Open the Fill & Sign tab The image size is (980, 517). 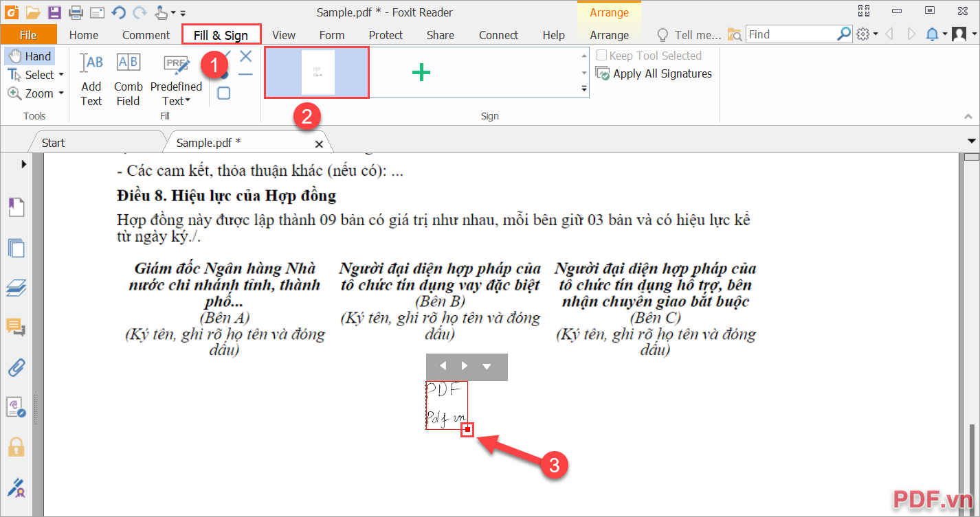click(x=221, y=35)
